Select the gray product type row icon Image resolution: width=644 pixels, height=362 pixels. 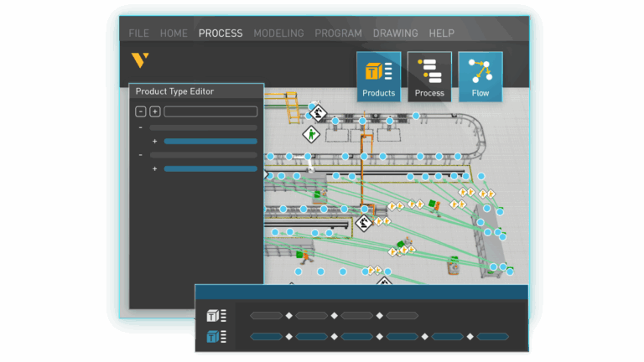click(216, 316)
